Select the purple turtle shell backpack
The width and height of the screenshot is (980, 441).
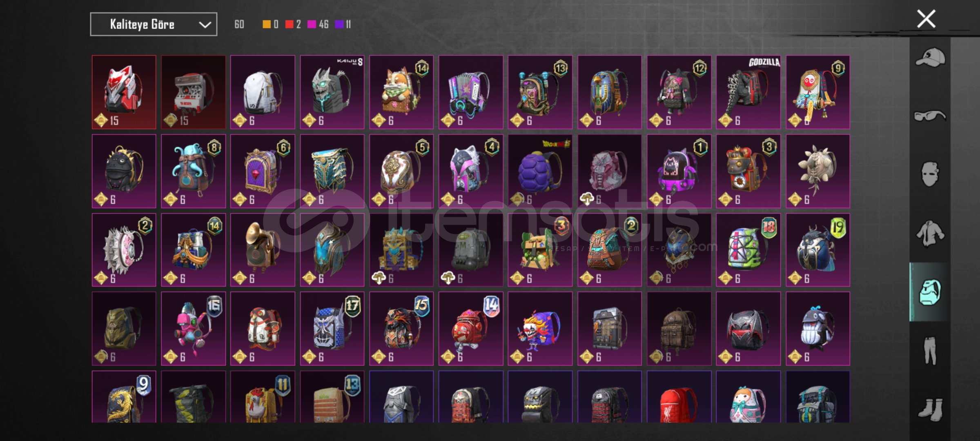[x=540, y=171]
